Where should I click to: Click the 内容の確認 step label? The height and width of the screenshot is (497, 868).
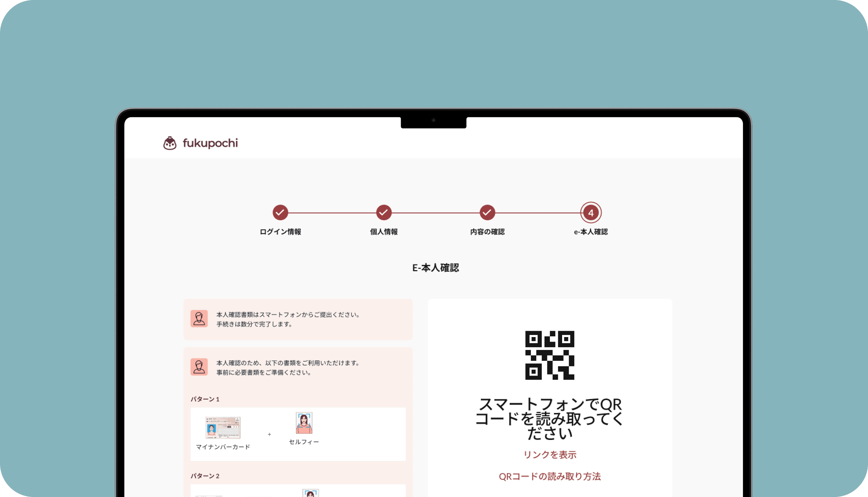pyautogui.click(x=487, y=232)
